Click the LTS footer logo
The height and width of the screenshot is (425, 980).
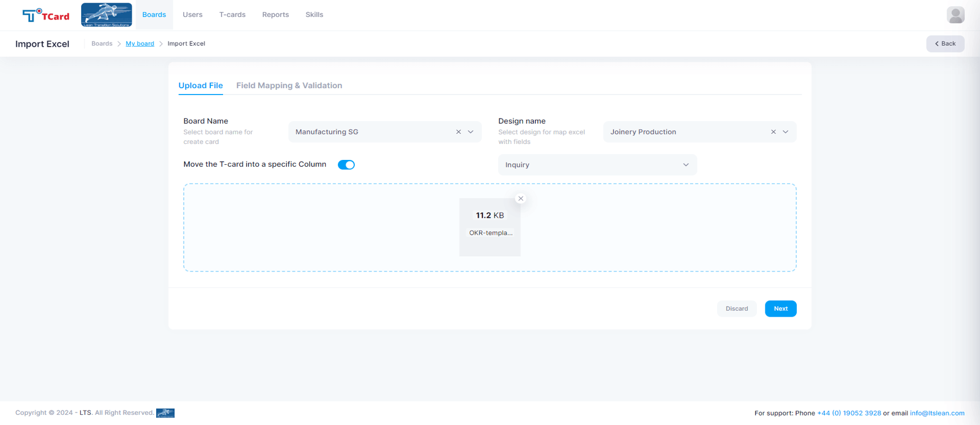click(165, 413)
